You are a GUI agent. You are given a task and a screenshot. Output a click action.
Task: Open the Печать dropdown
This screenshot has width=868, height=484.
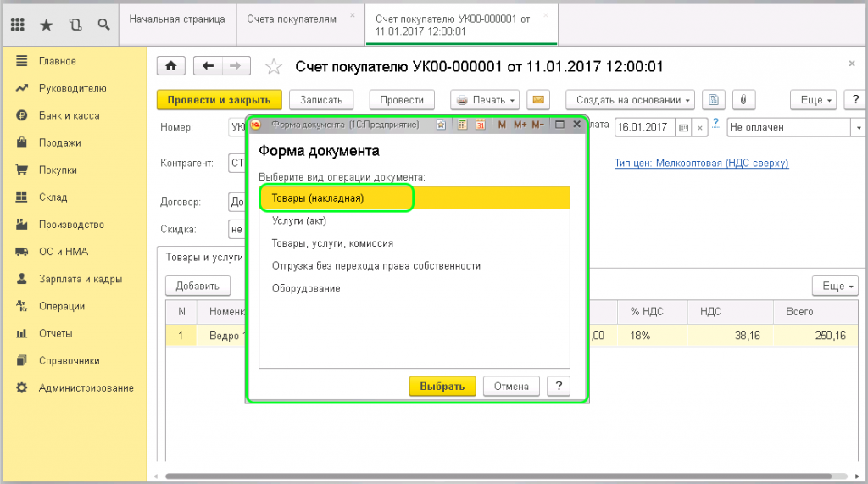(x=487, y=100)
